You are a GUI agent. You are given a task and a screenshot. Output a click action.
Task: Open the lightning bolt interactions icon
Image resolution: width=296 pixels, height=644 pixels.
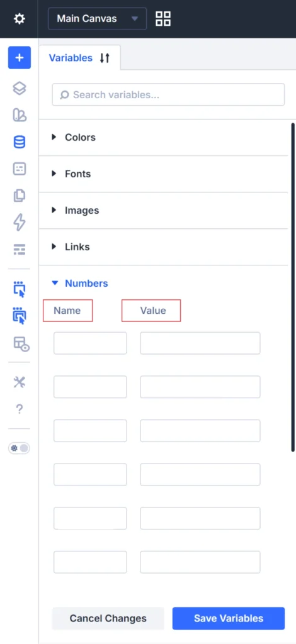coord(20,222)
